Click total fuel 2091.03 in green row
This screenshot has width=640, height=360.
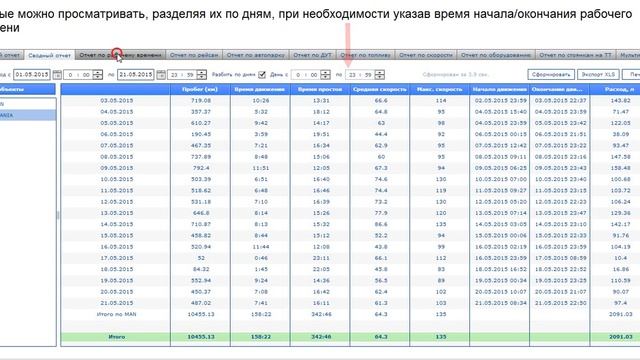tap(620, 337)
